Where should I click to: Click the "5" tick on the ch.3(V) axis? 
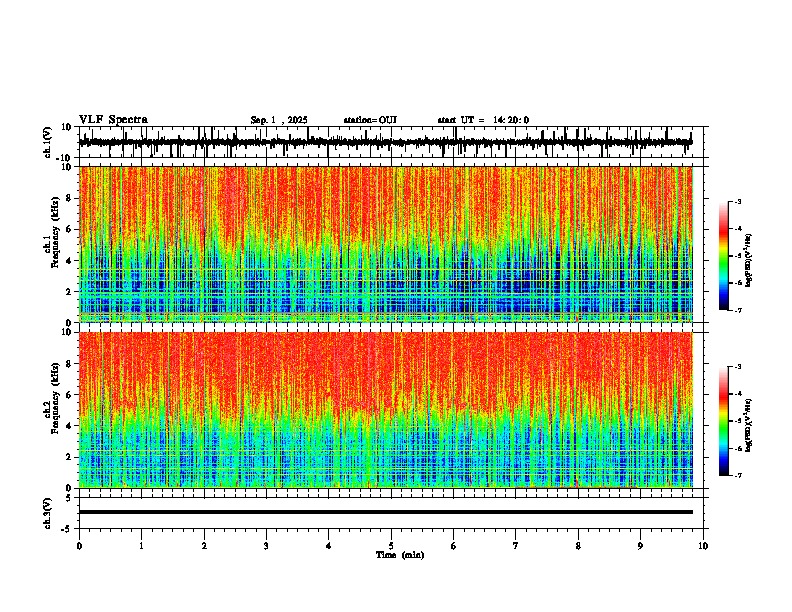pyautogui.click(x=69, y=498)
